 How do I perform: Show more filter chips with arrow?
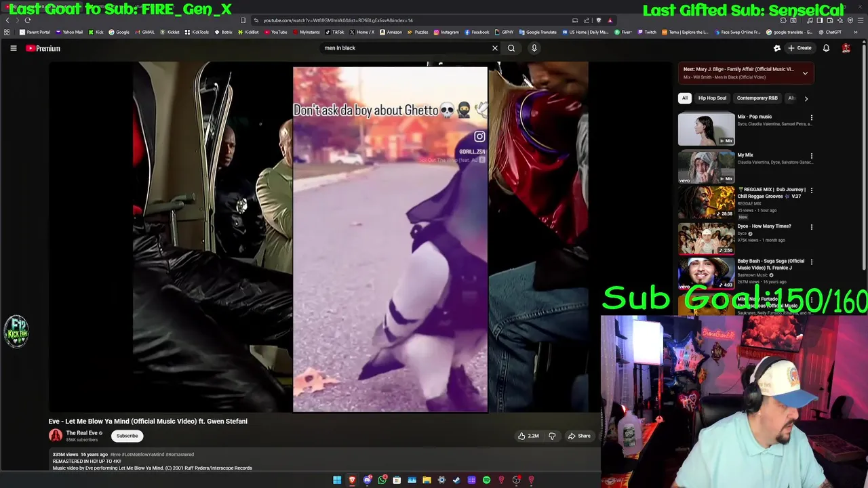[x=806, y=98]
